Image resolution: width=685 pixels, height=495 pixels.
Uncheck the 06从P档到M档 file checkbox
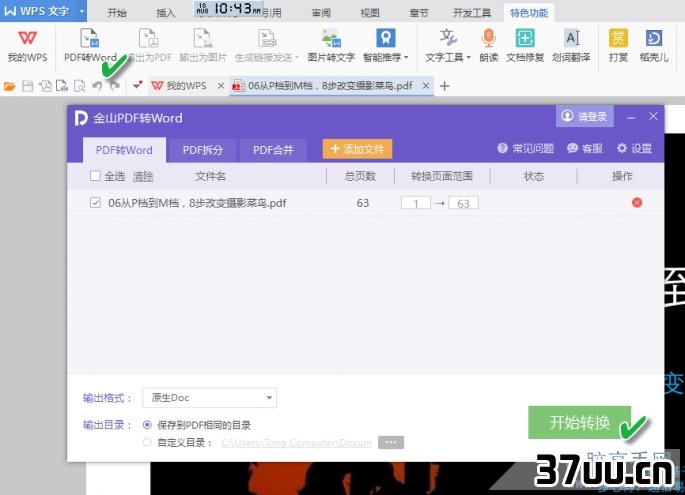pyautogui.click(x=95, y=203)
